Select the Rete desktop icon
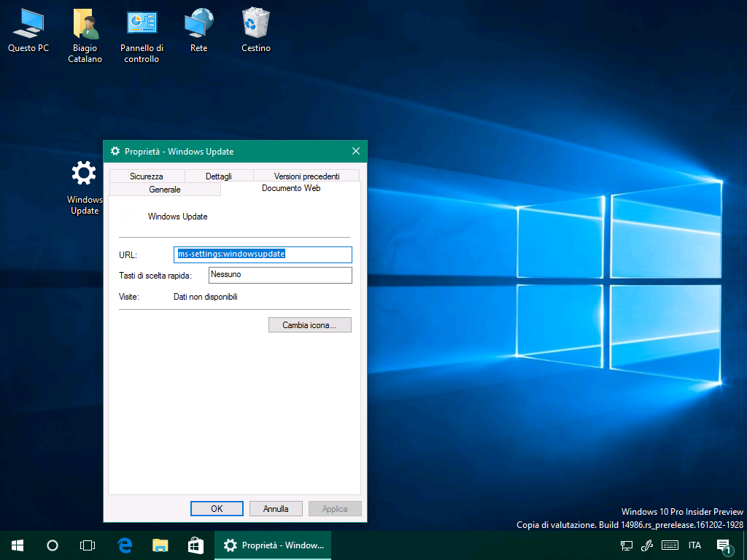Image resolution: width=747 pixels, height=560 pixels. (x=198, y=31)
